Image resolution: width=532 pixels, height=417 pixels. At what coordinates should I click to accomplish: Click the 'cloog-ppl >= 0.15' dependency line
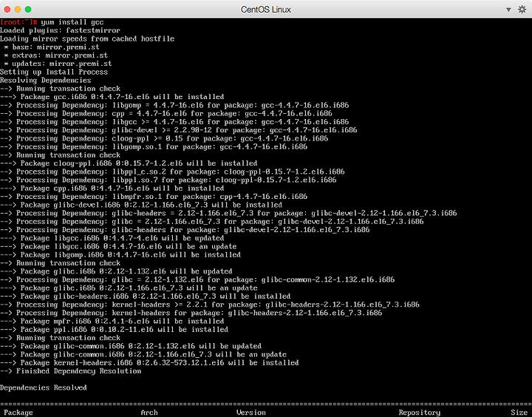coord(164,138)
